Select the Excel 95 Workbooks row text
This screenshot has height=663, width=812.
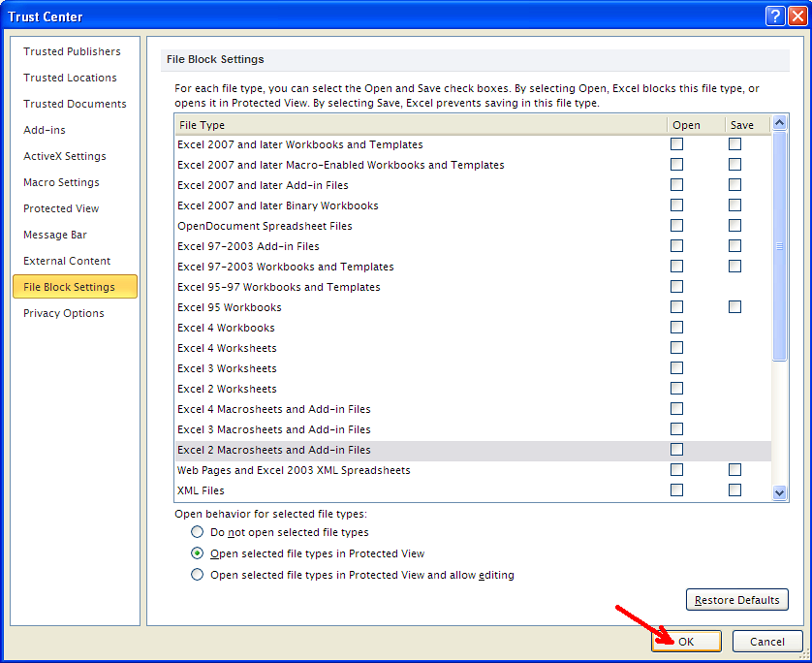pyautogui.click(x=230, y=307)
